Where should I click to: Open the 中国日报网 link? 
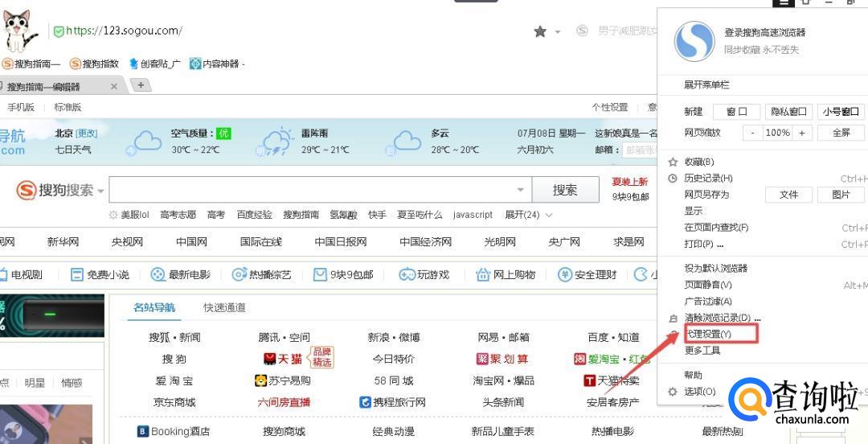(x=341, y=241)
